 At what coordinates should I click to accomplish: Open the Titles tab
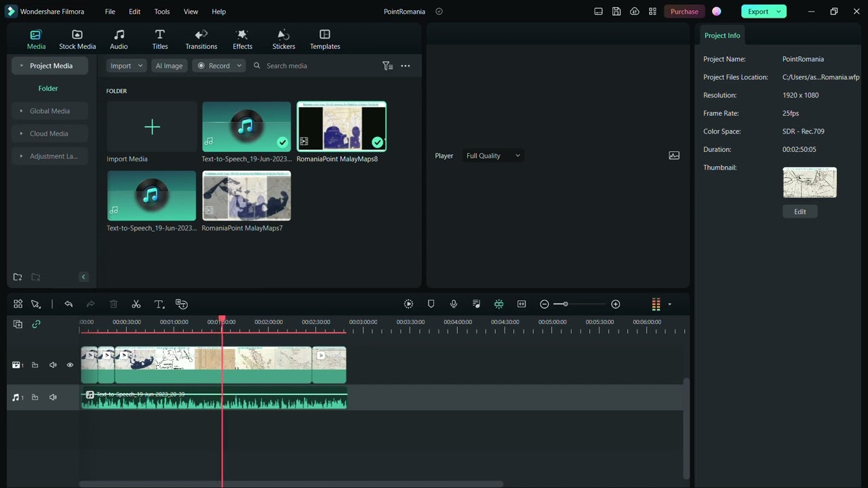pos(160,39)
